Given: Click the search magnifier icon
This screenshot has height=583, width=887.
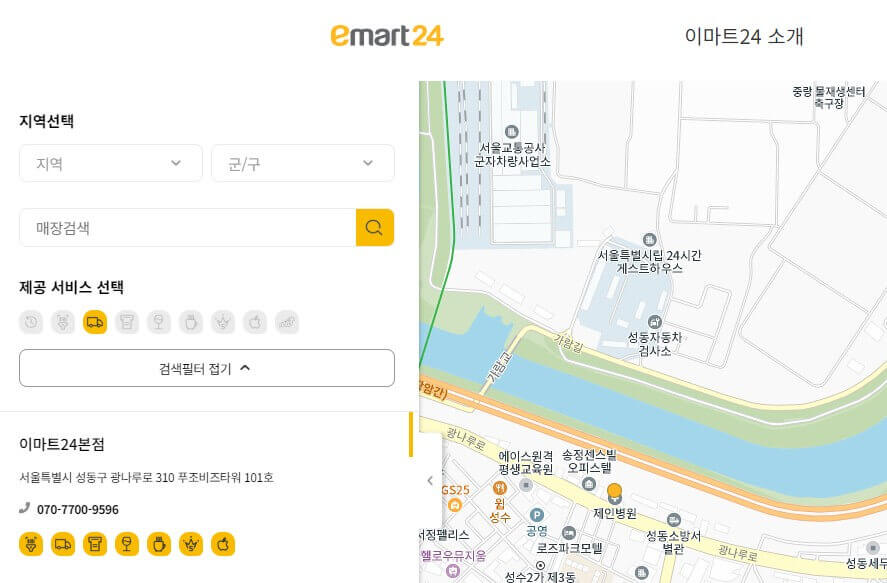Looking at the screenshot, I should [375, 227].
